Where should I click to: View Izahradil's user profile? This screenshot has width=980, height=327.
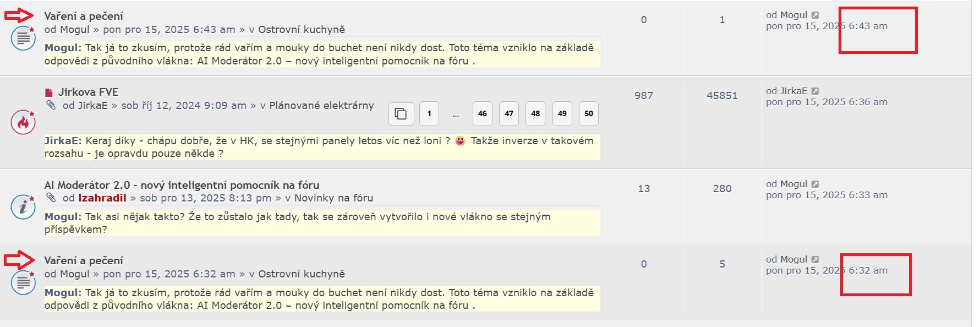click(102, 198)
